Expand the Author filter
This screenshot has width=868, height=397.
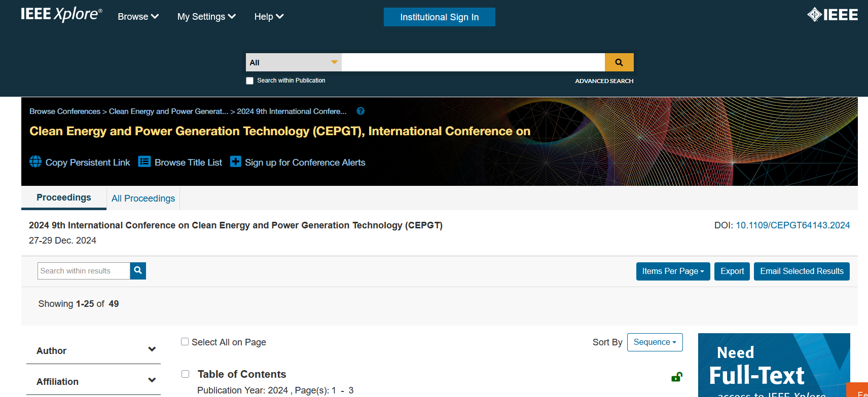[x=93, y=350]
